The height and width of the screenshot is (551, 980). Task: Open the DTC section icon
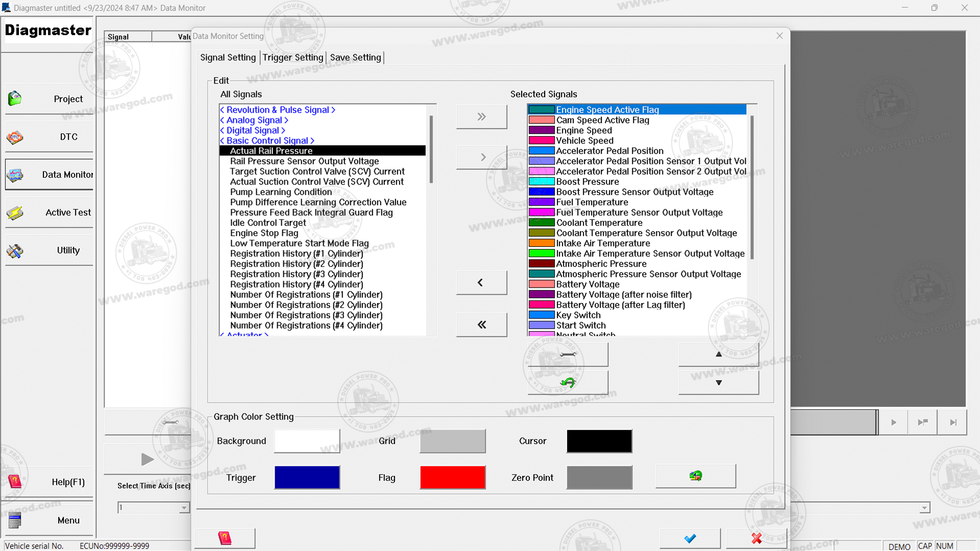pos(15,137)
